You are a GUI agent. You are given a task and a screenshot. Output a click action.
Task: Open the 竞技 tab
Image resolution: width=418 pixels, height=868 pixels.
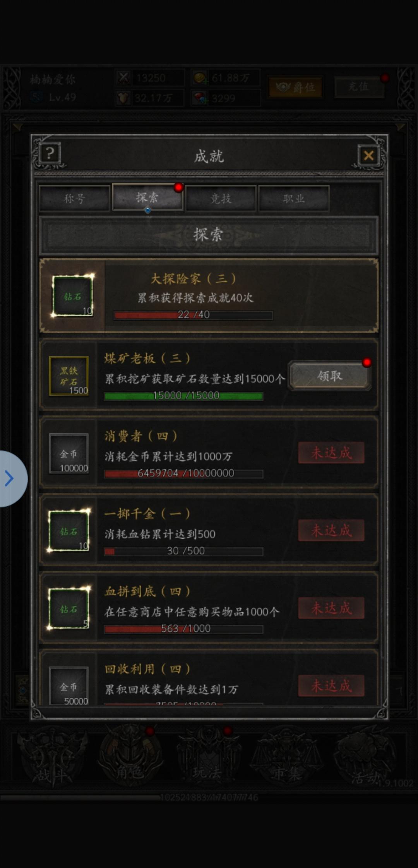coord(221,198)
